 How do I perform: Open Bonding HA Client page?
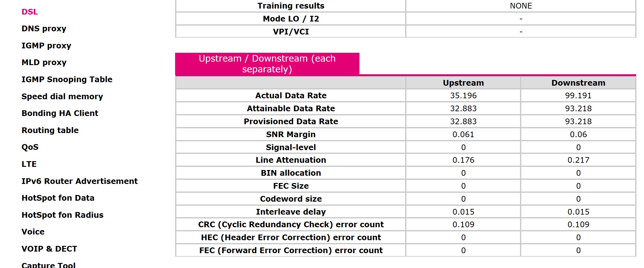tap(60, 113)
